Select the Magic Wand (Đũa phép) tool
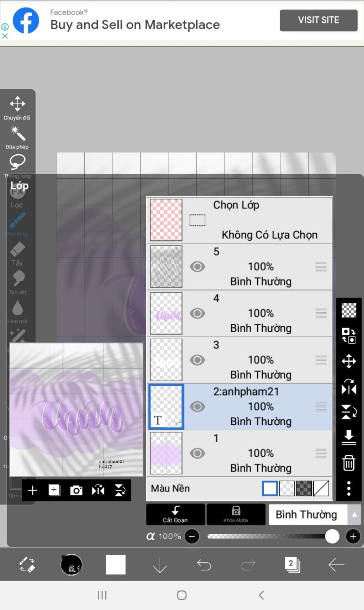This screenshot has width=364, height=610. point(17,137)
